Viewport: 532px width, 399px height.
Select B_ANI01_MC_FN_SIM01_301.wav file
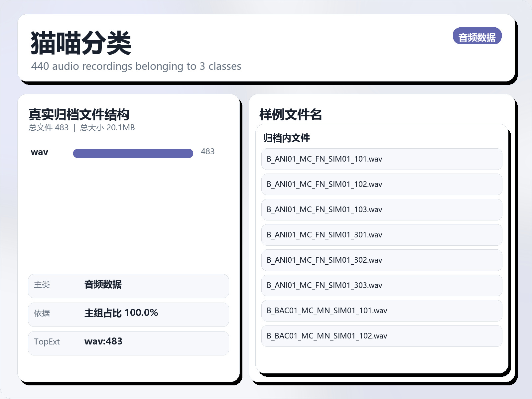click(381, 235)
